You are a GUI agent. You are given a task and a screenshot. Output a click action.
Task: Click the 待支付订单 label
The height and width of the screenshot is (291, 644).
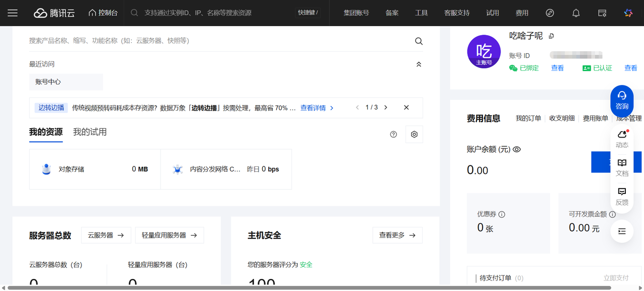[496, 278]
